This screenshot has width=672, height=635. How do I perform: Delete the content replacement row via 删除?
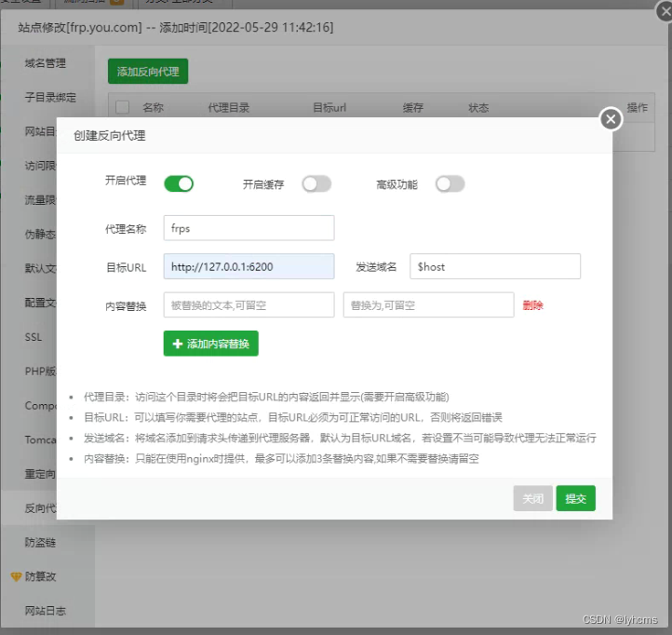(532, 305)
